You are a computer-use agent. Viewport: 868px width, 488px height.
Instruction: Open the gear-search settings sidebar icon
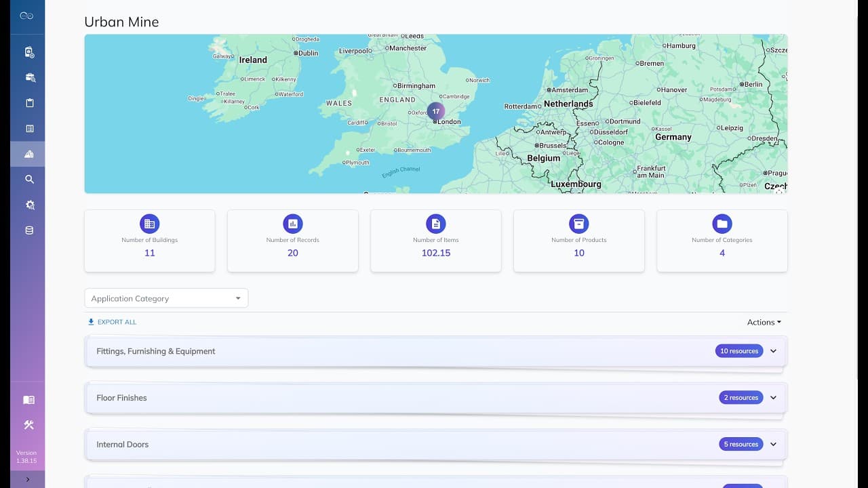[29, 205]
